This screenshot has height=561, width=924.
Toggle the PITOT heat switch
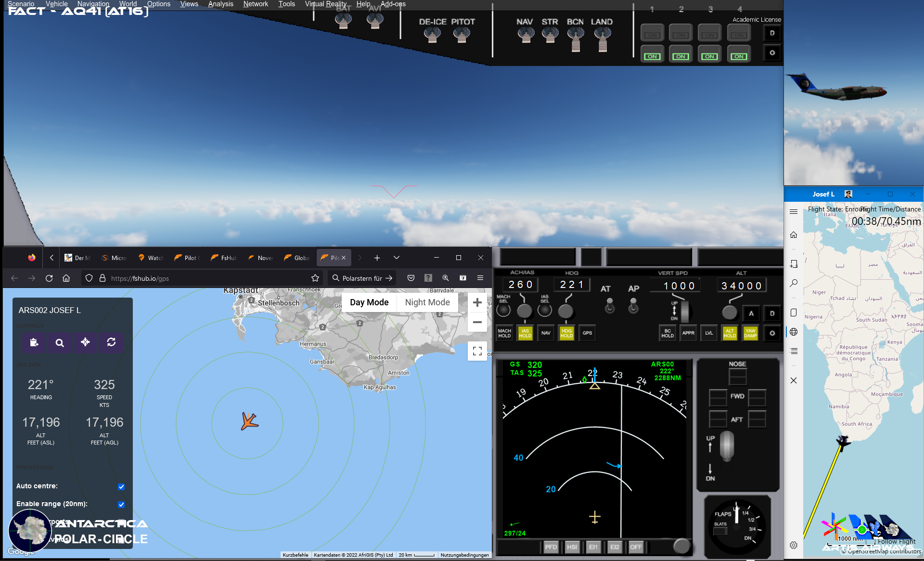462,35
